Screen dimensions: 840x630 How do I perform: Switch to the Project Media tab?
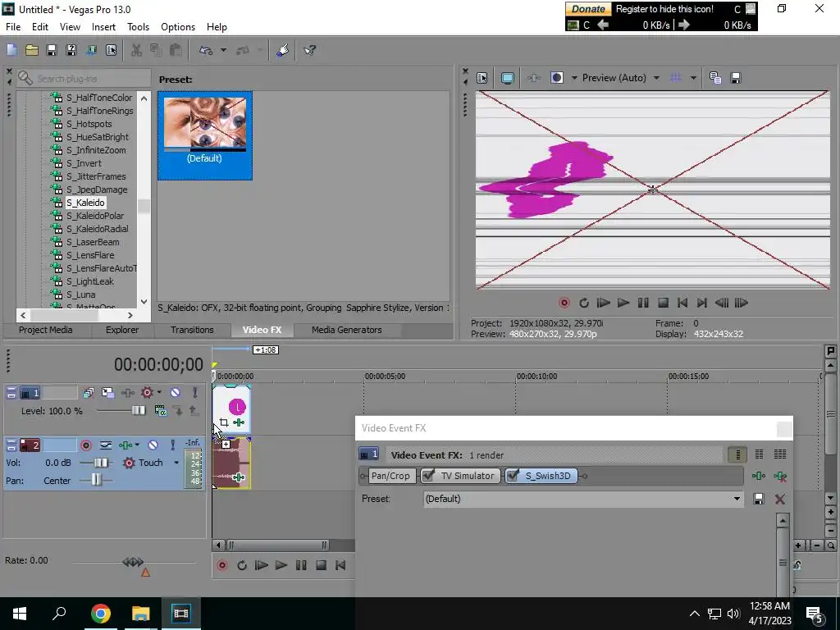click(46, 330)
